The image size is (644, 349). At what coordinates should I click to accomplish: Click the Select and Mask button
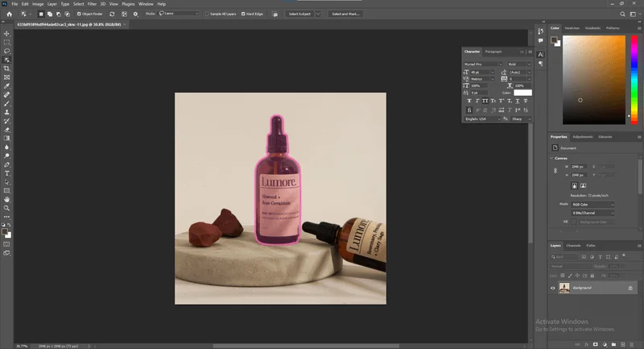345,14
